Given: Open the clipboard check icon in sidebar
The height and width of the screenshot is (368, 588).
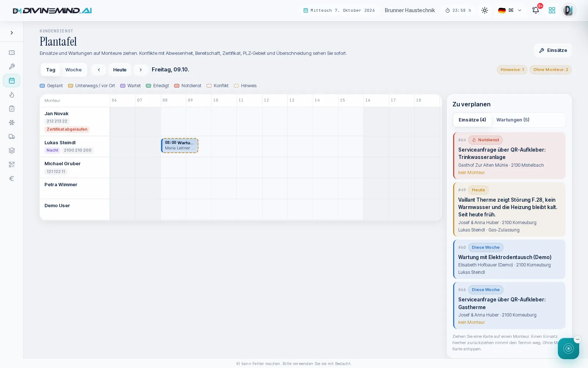Looking at the screenshot, I should pos(12,109).
